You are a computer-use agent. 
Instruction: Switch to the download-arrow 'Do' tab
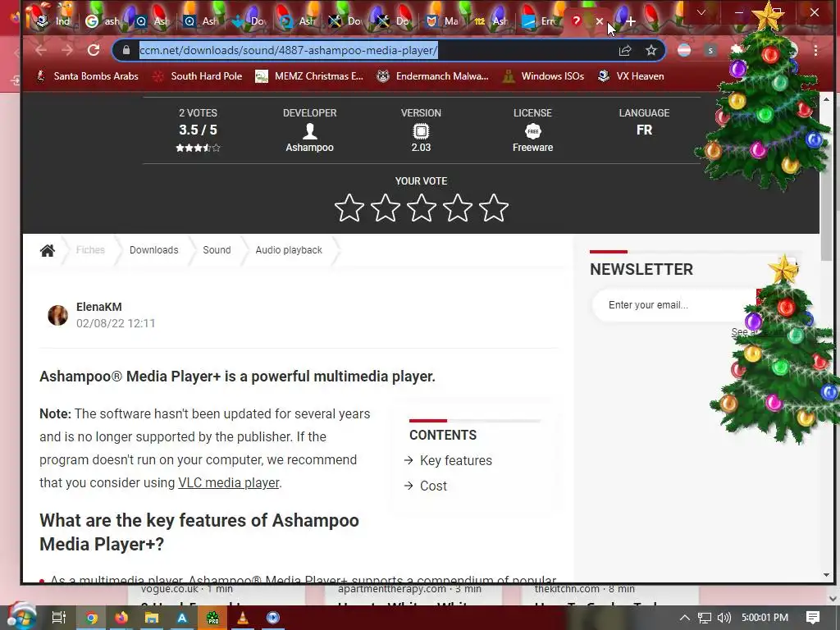point(248,21)
